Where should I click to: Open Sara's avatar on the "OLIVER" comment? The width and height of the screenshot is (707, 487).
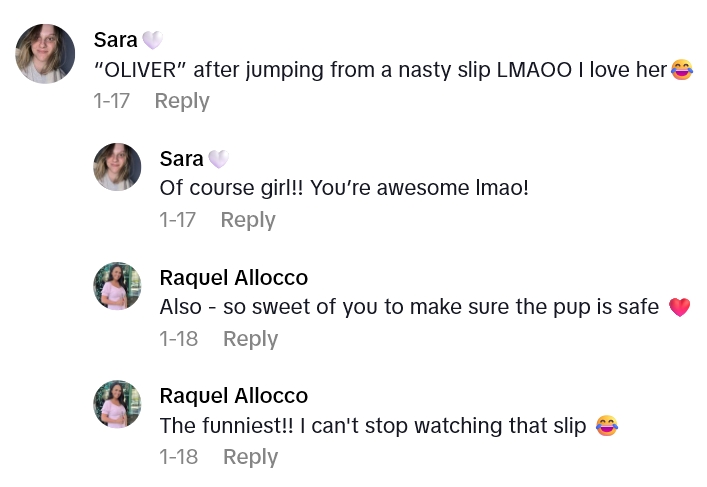[x=46, y=54]
